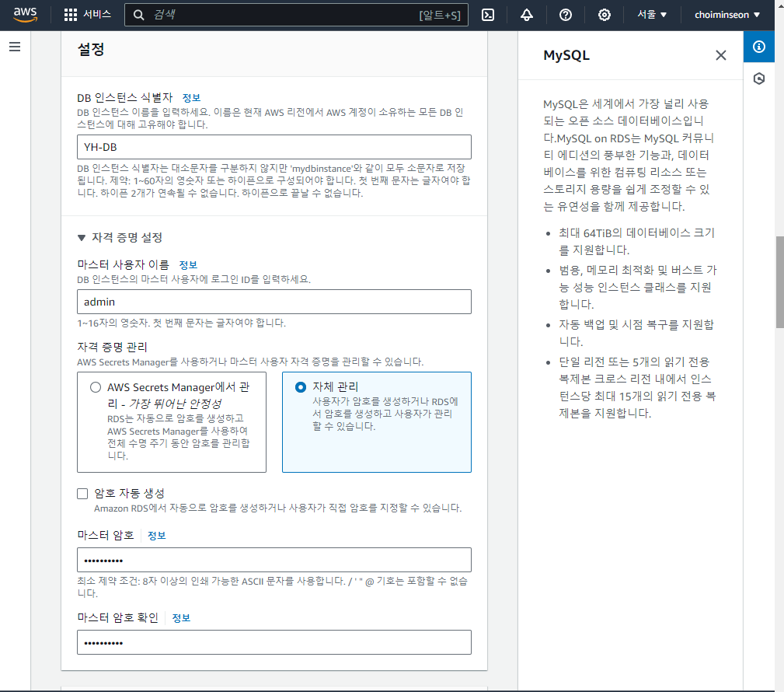Click the 마스터 암호 password field
The height and width of the screenshot is (692, 784).
pos(274,560)
